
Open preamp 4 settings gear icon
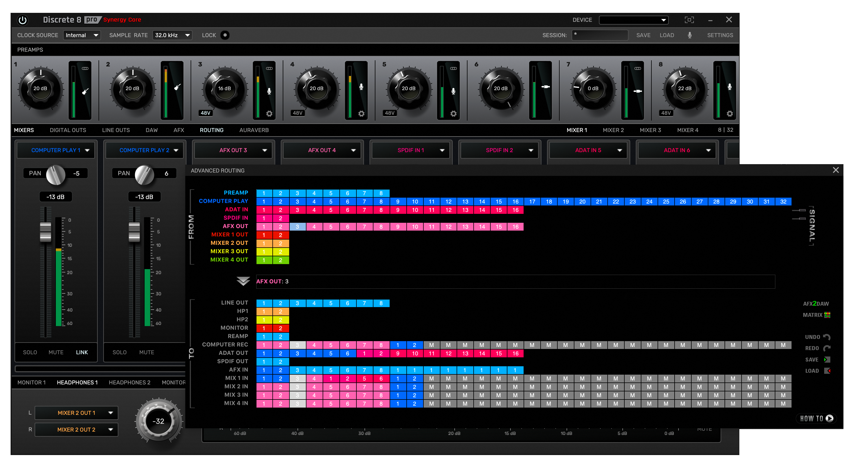tap(361, 114)
